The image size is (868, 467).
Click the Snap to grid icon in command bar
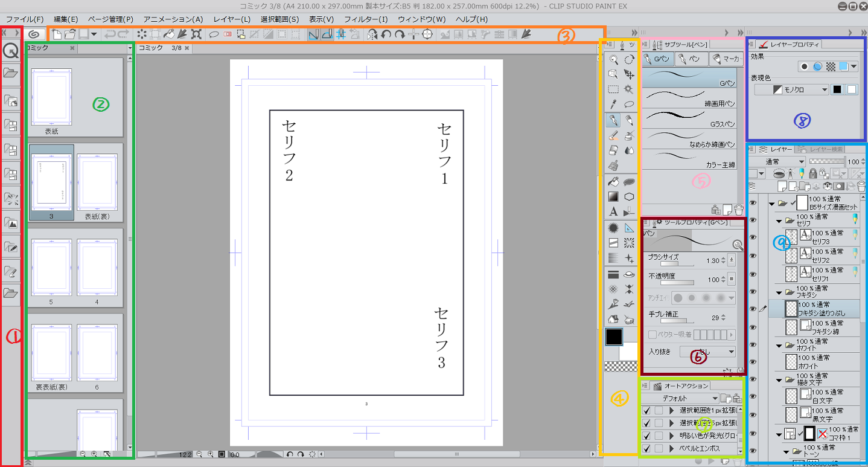tap(340, 34)
